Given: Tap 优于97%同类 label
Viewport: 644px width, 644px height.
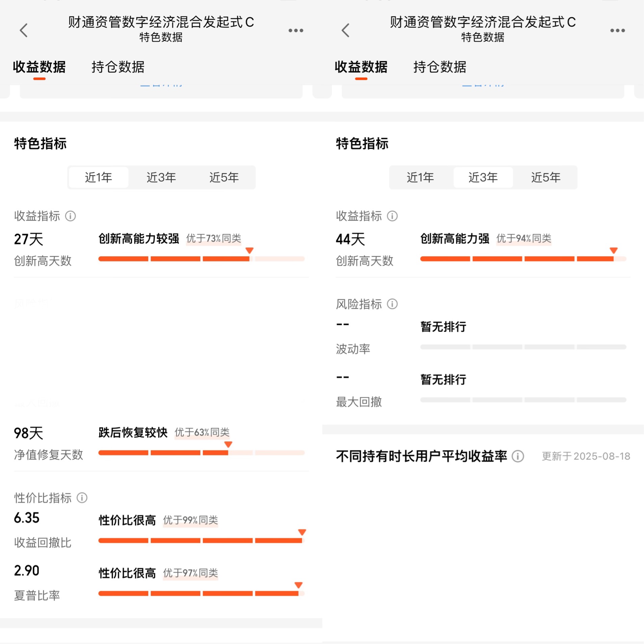Looking at the screenshot, I should click(190, 573).
